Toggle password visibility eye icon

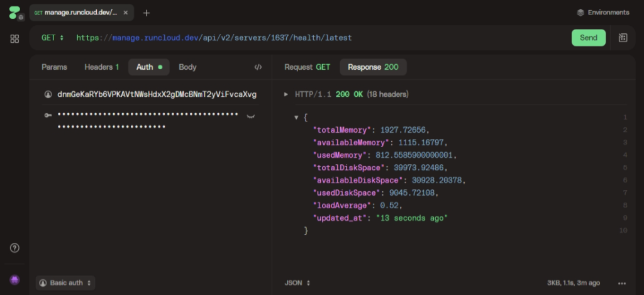click(250, 116)
